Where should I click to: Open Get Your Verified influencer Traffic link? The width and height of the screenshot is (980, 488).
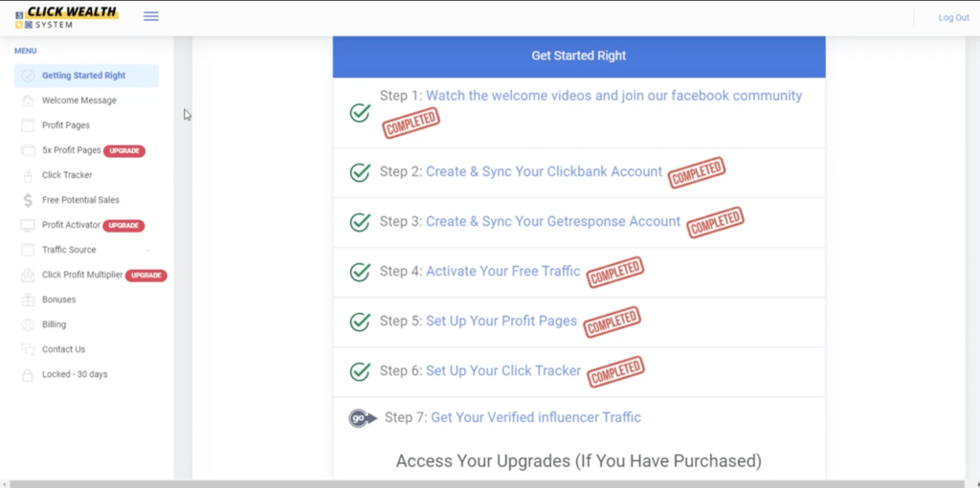click(536, 417)
